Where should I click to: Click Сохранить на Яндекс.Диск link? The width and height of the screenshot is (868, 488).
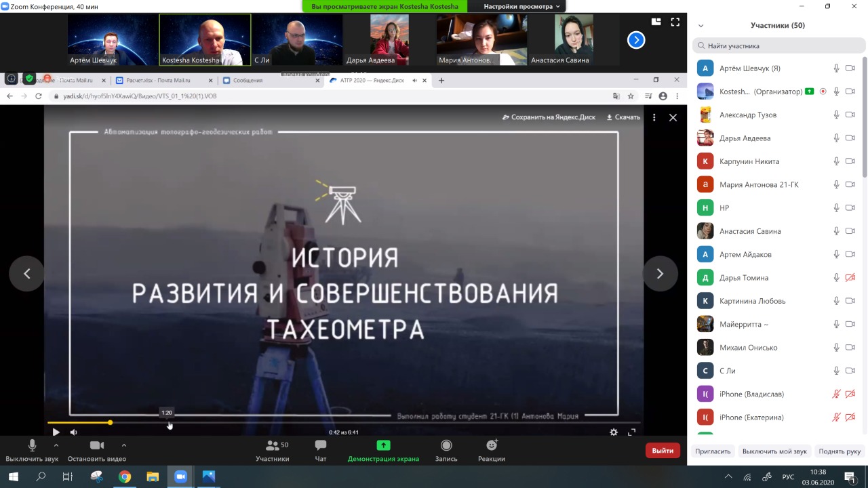549,117
